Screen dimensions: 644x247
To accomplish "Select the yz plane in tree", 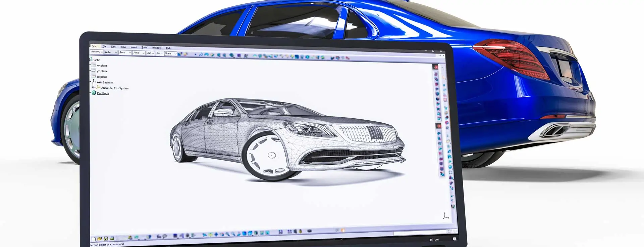I will [x=102, y=71].
